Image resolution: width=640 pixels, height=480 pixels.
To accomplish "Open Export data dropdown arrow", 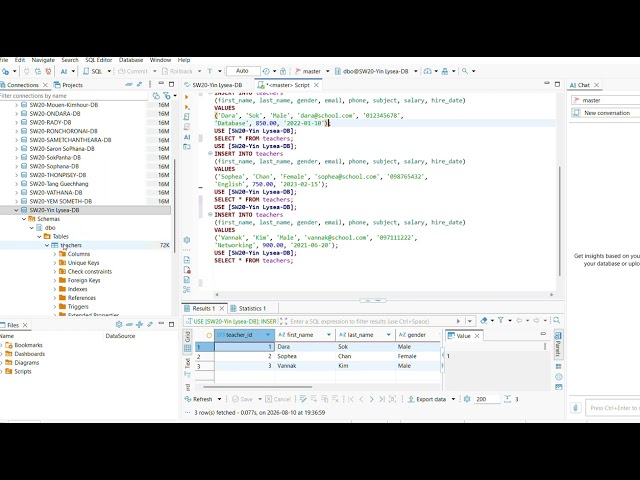I will pyautogui.click(x=453, y=399).
